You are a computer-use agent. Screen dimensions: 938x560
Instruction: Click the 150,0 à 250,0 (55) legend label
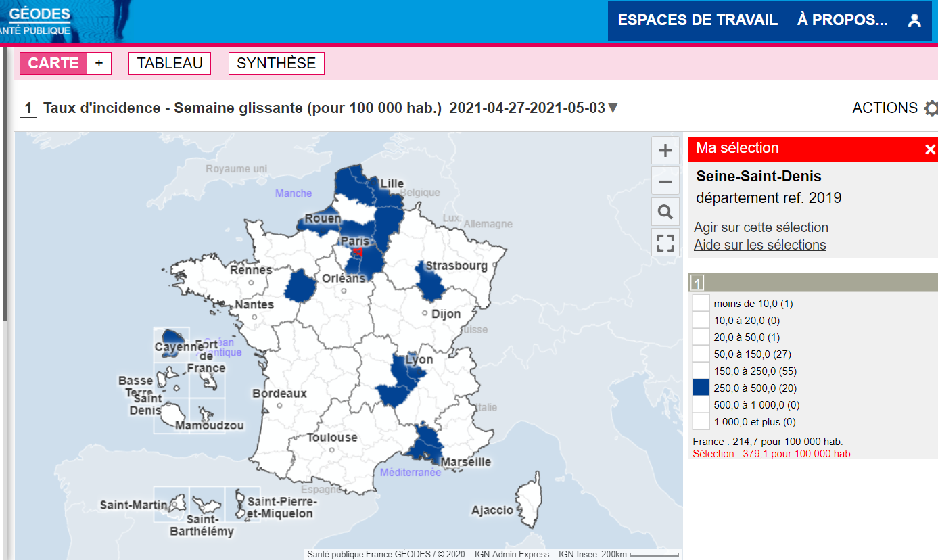tap(755, 371)
